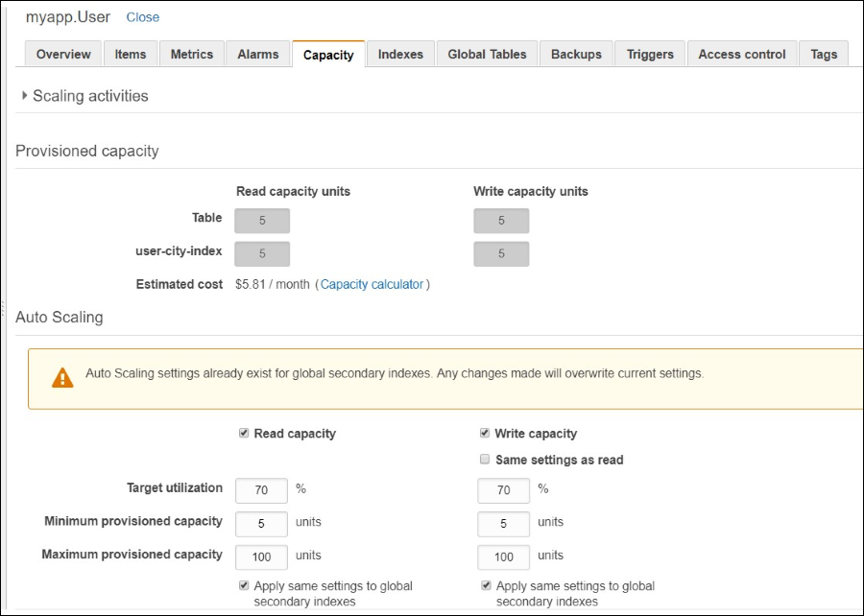Image resolution: width=864 pixels, height=616 pixels.
Task: Click the Close link beside myapp.User
Action: click(142, 16)
